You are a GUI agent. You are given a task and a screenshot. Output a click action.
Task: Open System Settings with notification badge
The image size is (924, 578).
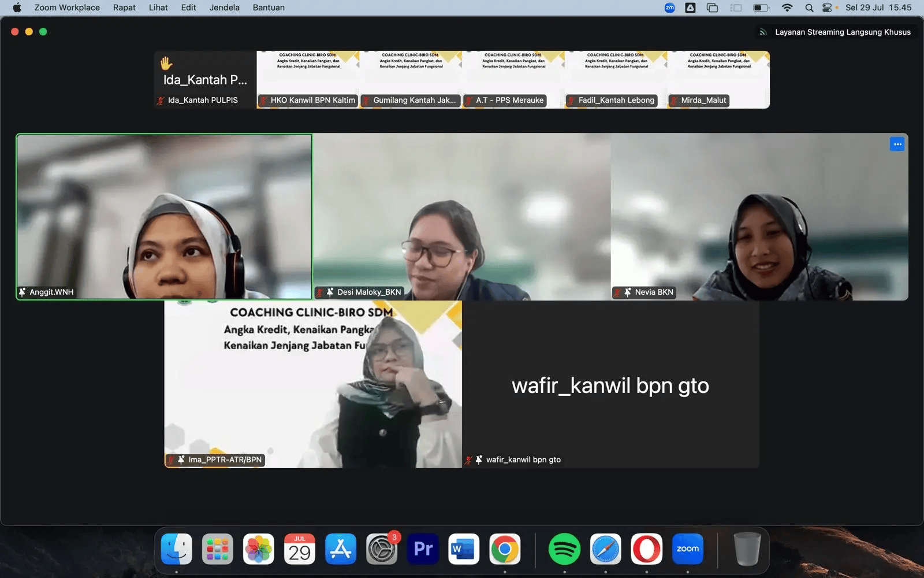point(382,549)
